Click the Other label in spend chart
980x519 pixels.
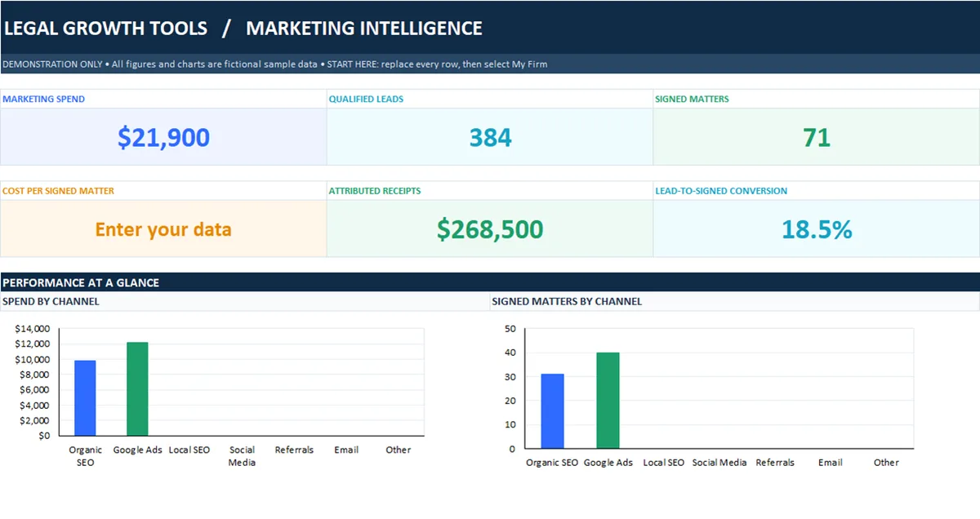[x=399, y=450]
